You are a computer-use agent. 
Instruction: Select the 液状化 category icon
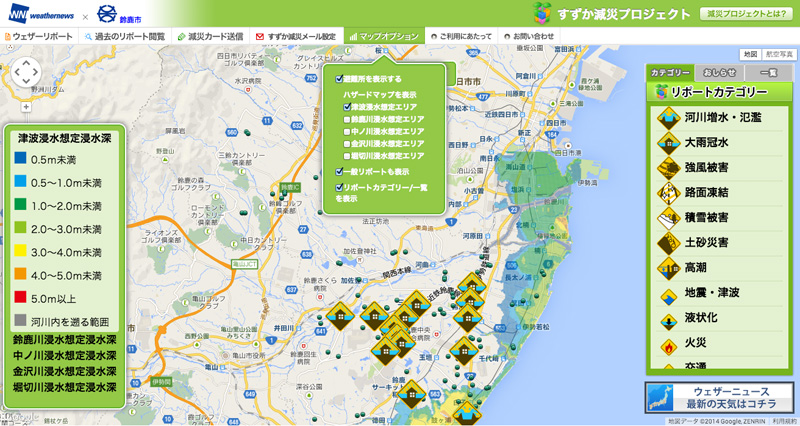(668, 321)
